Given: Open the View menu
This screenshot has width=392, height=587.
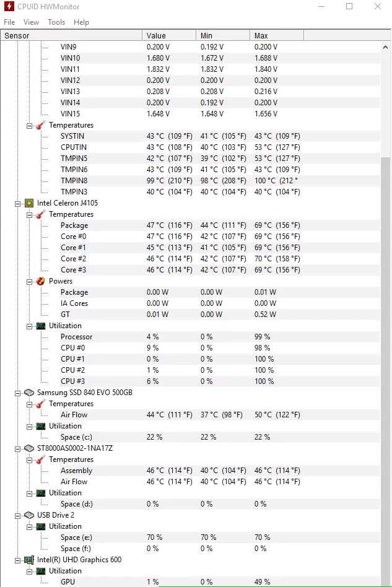Looking at the screenshot, I should [31, 22].
